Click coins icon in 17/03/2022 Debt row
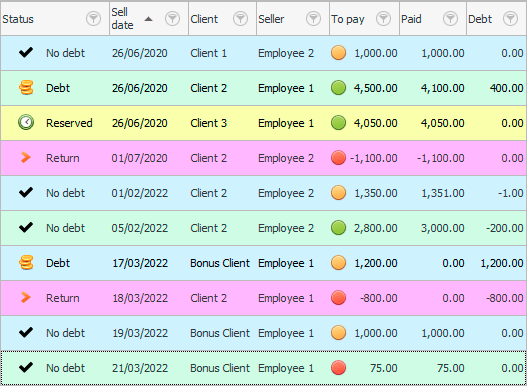The width and height of the screenshot is (527, 386). [x=26, y=263]
